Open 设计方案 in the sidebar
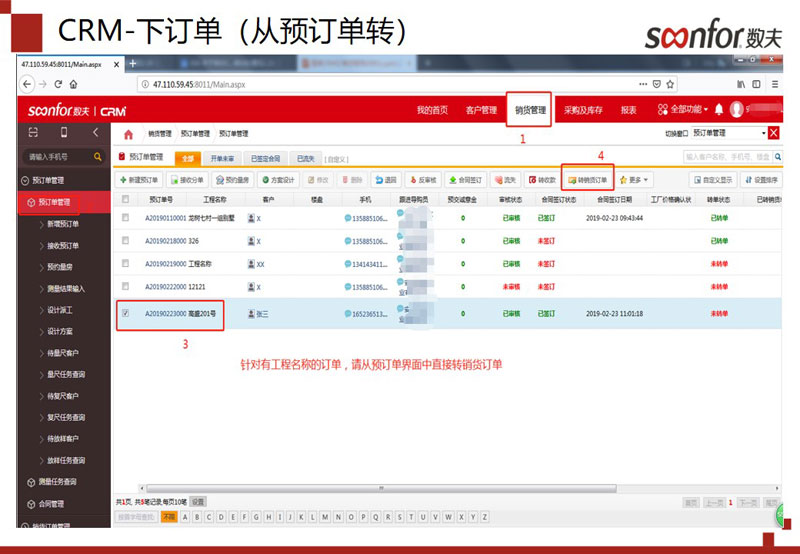This screenshot has height=554, width=800. pyautogui.click(x=60, y=331)
